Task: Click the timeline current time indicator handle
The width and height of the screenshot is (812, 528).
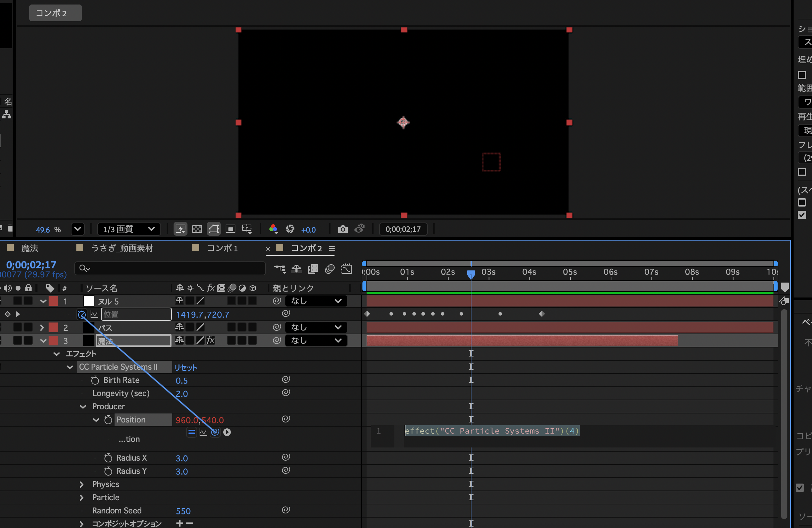Action: tap(471, 274)
